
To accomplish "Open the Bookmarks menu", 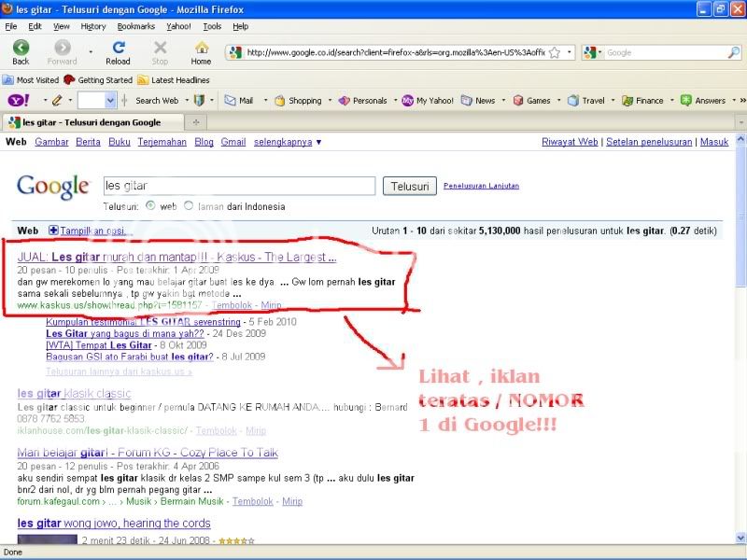I will pos(136,27).
